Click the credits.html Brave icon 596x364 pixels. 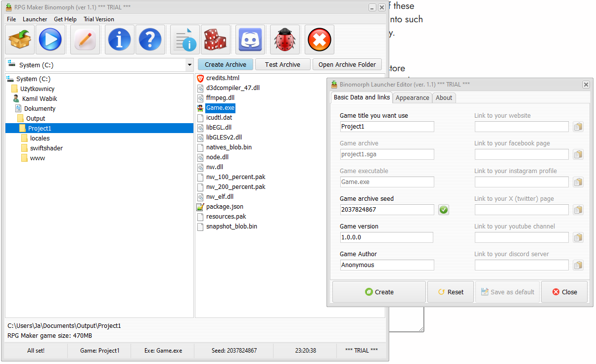pyautogui.click(x=200, y=78)
